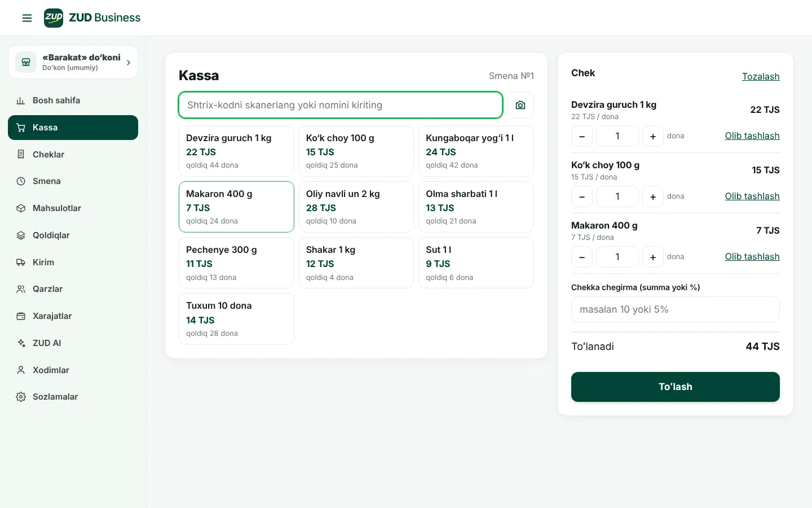Image resolution: width=812 pixels, height=508 pixels.
Task: Increase Makaron 400 g quantity with plus
Action: [653, 257]
